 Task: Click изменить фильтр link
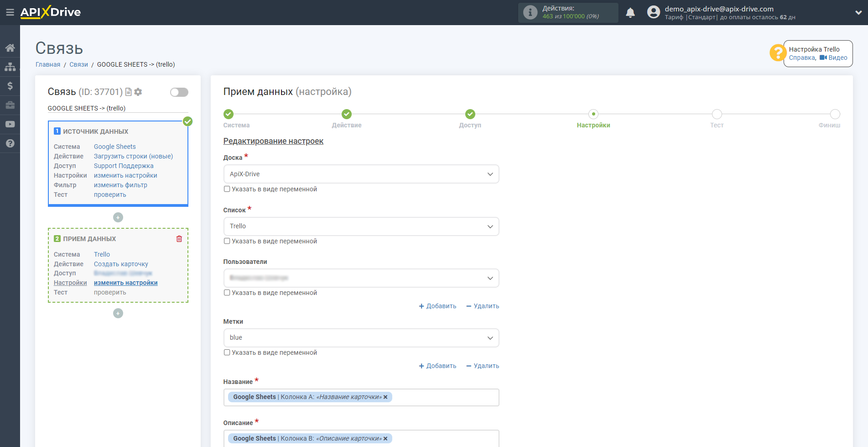[120, 185]
